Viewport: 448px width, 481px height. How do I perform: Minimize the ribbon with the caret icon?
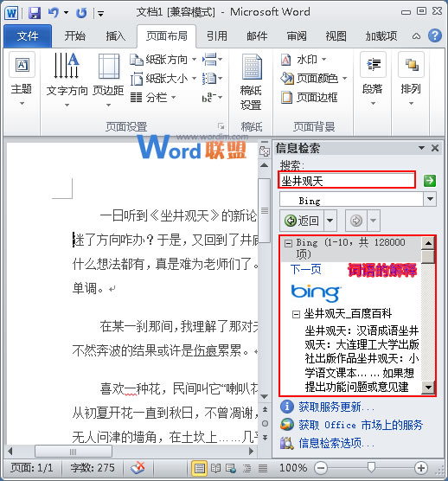(416, 36)
